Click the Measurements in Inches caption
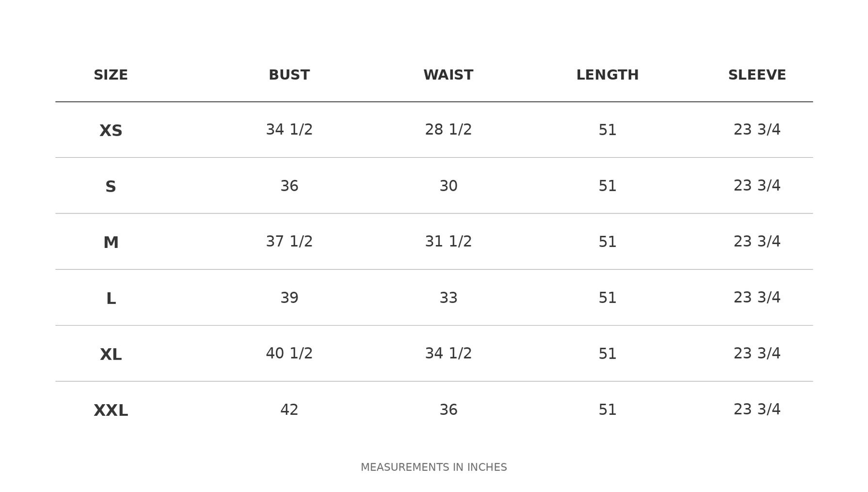 click(x=434, y=467)
